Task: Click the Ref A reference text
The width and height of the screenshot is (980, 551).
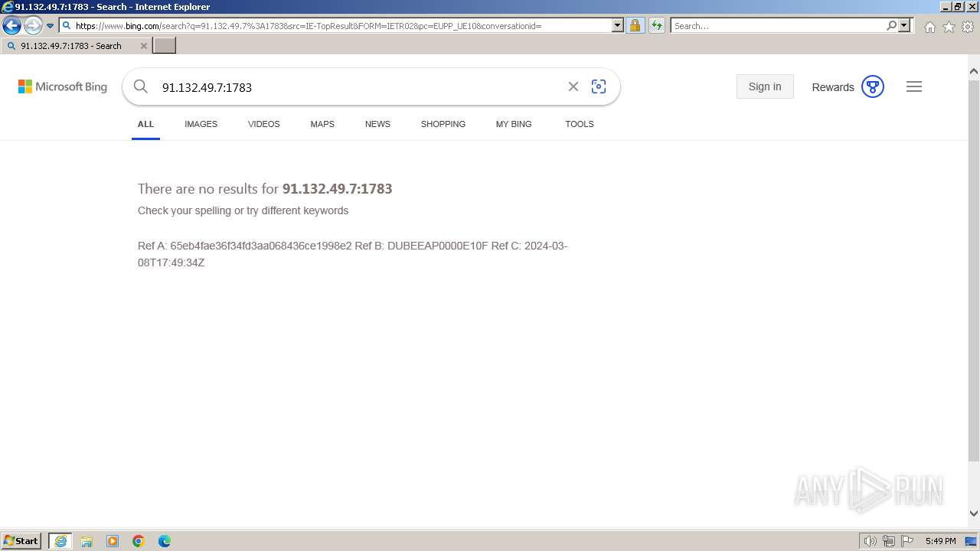Action: coord(352,254)
